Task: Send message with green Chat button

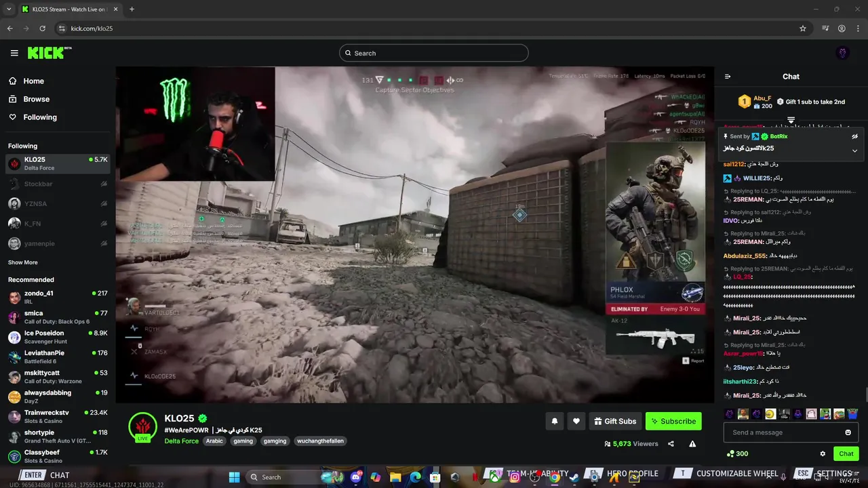Action: coord(846,453)
